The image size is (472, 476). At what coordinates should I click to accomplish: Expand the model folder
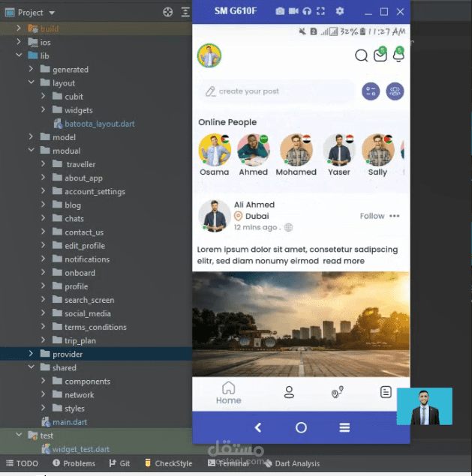pyautogui.click(x=31, y=137)
